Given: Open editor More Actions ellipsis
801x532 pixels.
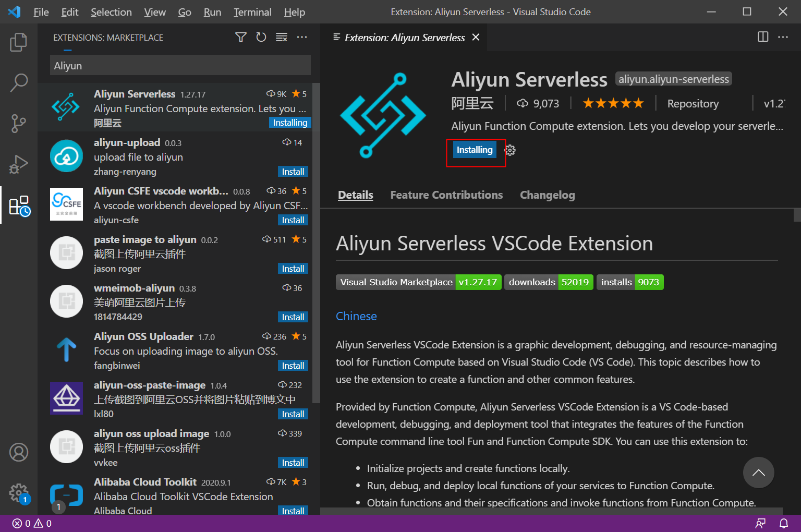Looking at the screenshot, I should [783, 37].
